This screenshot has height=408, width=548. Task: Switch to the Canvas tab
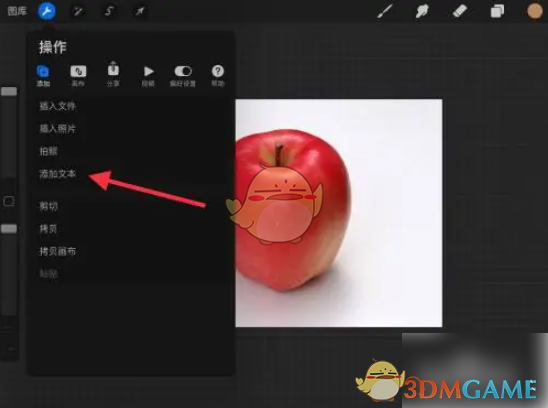[x=78, y=76]
